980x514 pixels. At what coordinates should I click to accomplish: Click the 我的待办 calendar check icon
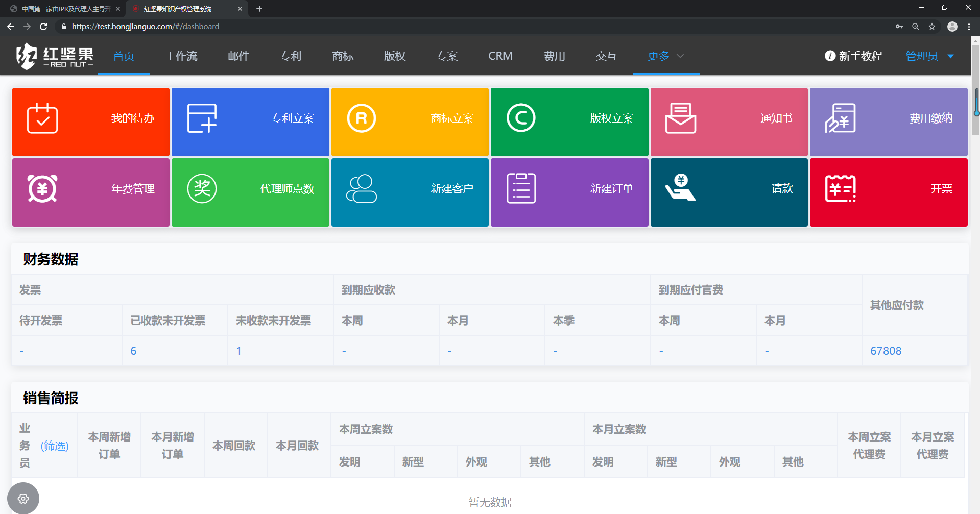point(42,118)
